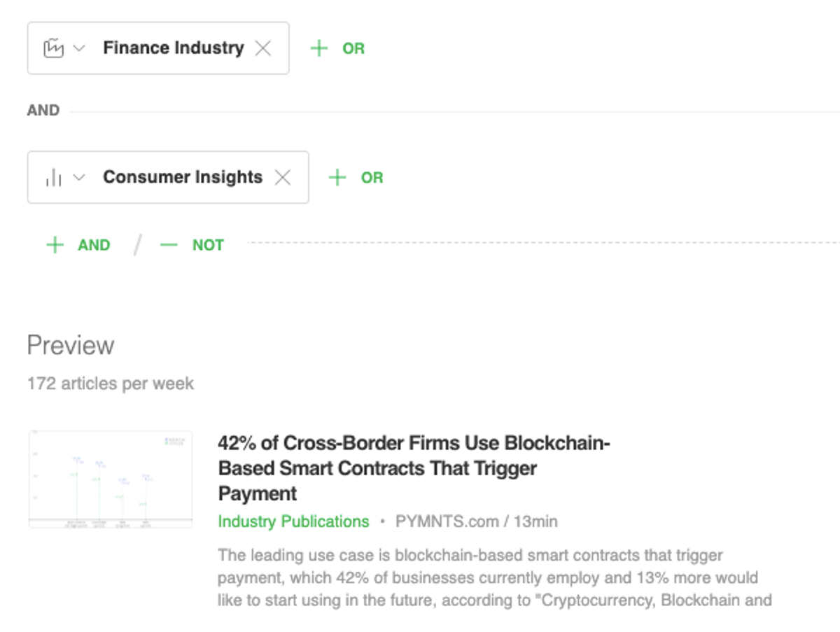The height and width of the screenshot is (632, 840).
Task: Click the minus icon before NOT option
Action: 169,245
